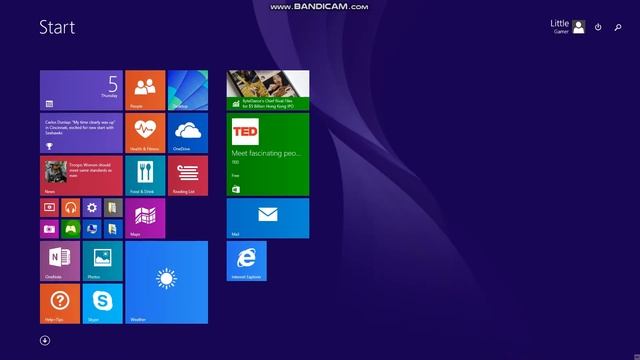Launch Internet Explorer tile

tap(247, 261)
